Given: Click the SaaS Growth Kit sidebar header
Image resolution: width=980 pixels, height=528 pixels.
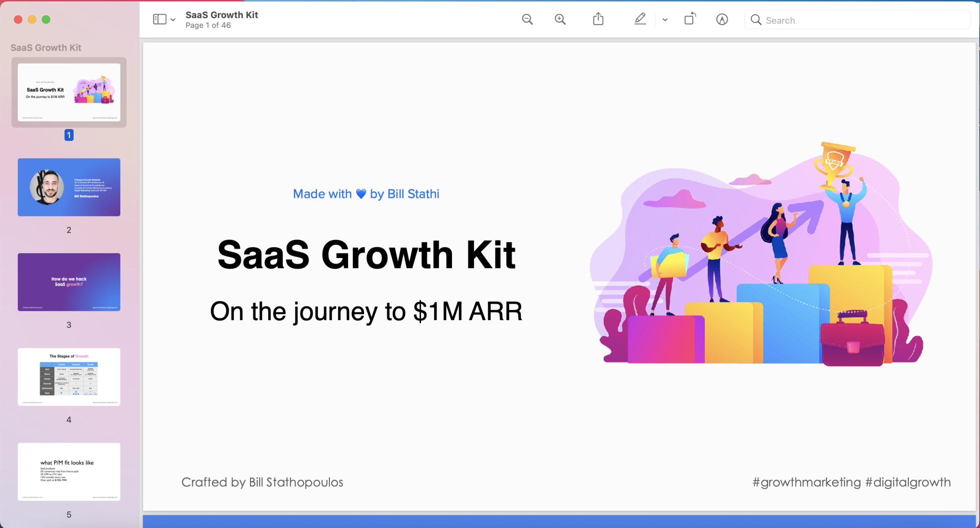Looking at the screenshot, I should [x=46, y=48].
